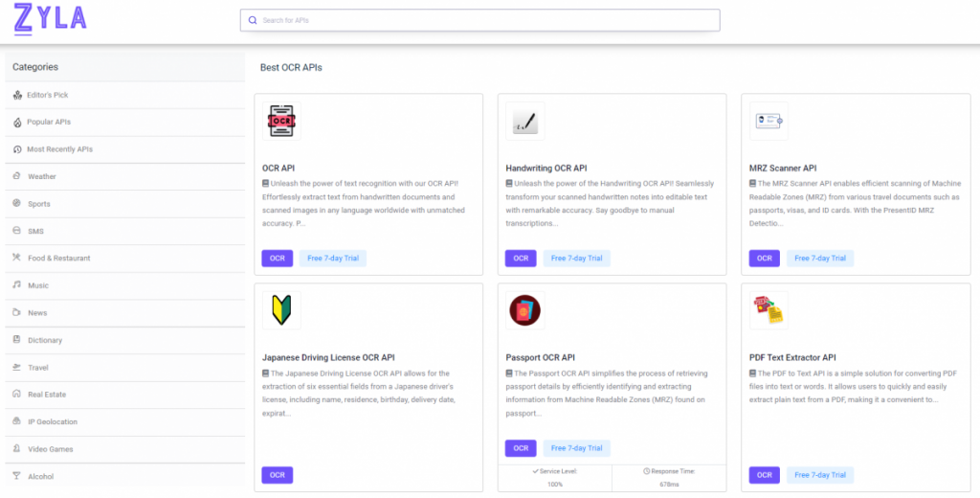
Task: Click the Passport OCR API round icon
Action: coord(525,309)
